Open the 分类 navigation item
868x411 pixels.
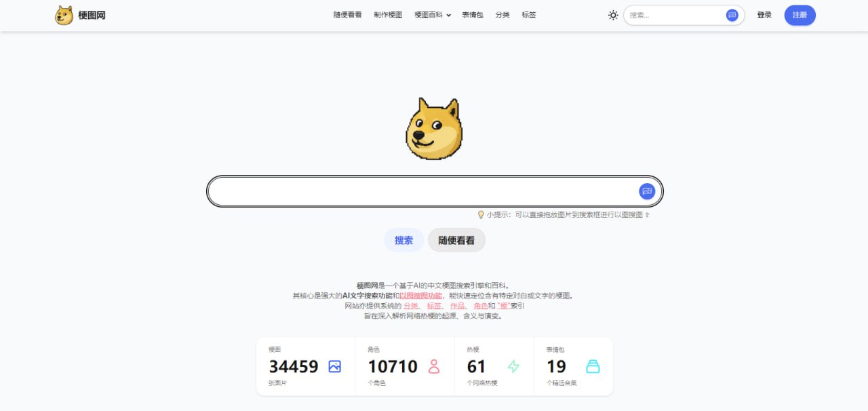point(502,15)
